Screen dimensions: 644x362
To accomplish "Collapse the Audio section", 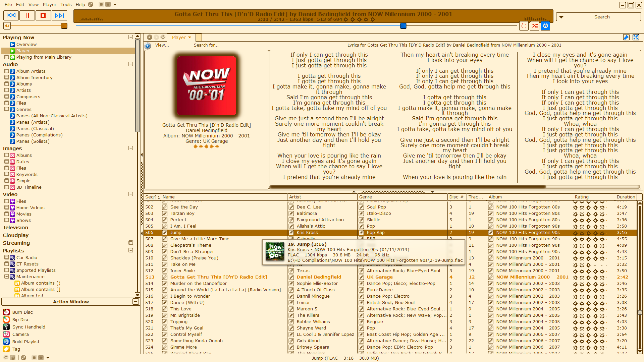I will pos(130,64).
